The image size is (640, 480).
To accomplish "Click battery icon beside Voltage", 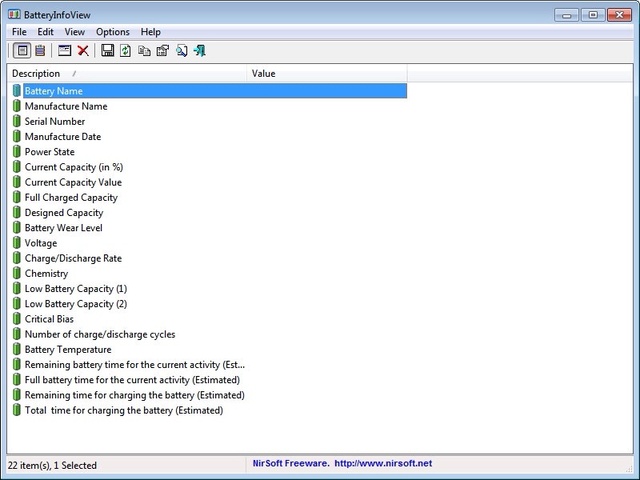I will click(16, 243).
